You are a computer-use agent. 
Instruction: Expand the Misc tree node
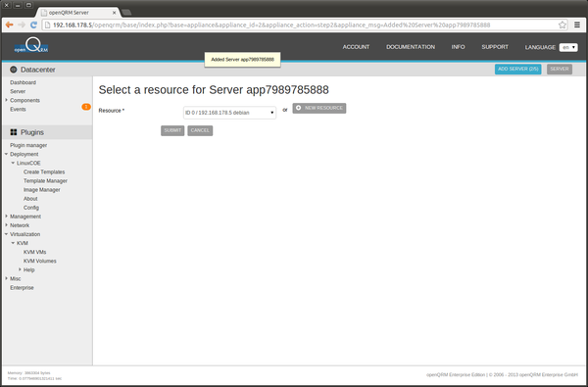(7, 278)
